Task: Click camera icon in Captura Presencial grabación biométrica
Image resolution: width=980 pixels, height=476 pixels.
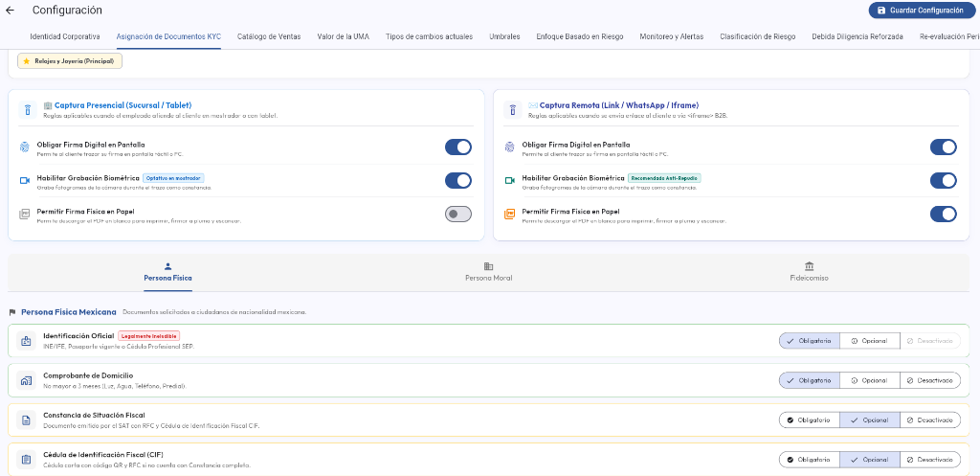Action: (x=25, y=180)
